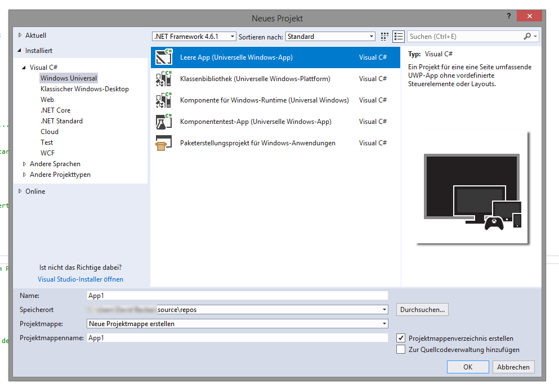Select Leere App (Universelle Windows-App) template

click(x=275, y=57)
